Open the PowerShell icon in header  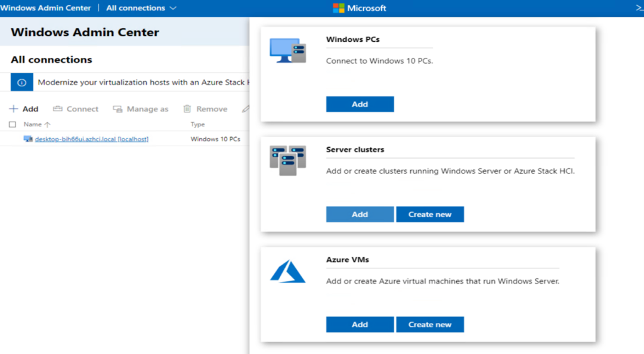point(639,8)
